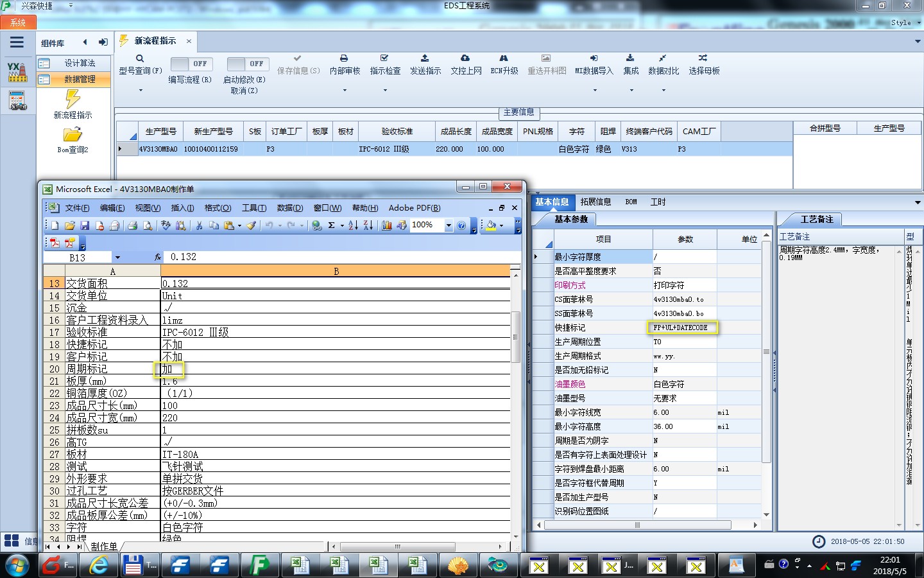
Task: Click the Chart Wizard icon in Excel
Action: click(387, 225)
